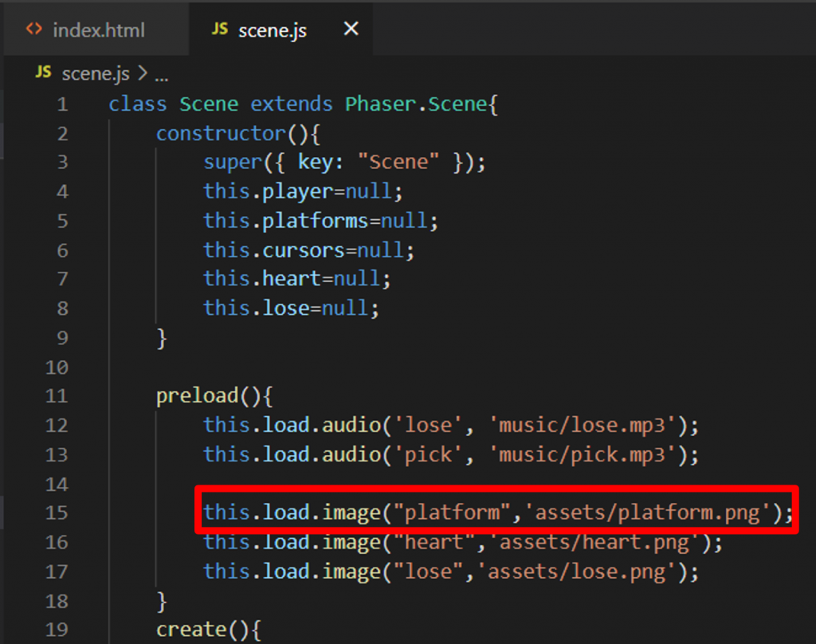Click 'this.heart=null;' code line
Viewport: 816px width, 644px height.
point(297,278)
